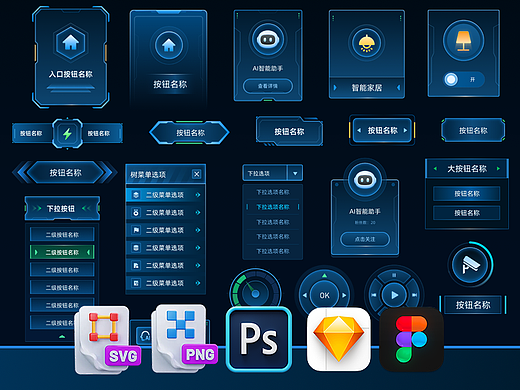This screenshot has width=520, height=390.
Task: Click the medal icon in 树菜单选项 list
Action: pyautogui.click(x=136, y=212)
